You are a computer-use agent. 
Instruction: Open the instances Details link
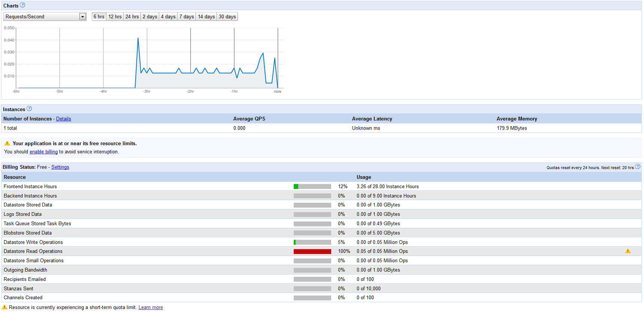pyautogui.click(x=64, y=119)
